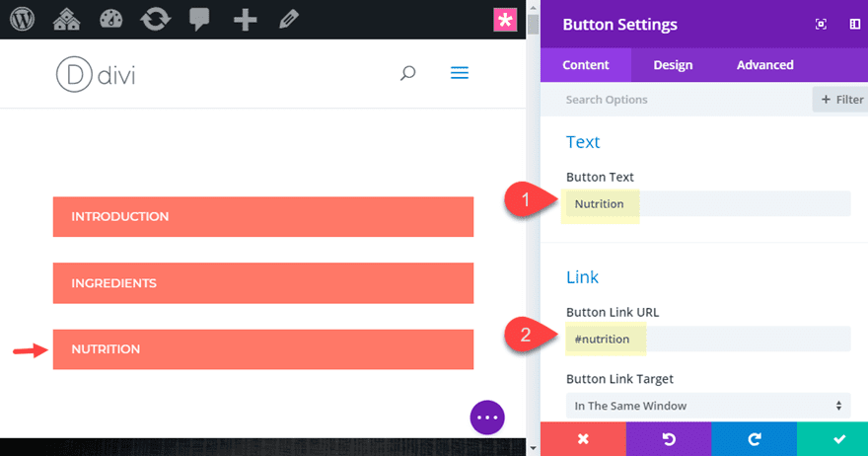This screenshot has width=868, height=456.
Task: Open the My Sites houses icon
Action: pyautogui.click(x=67, y=19)
